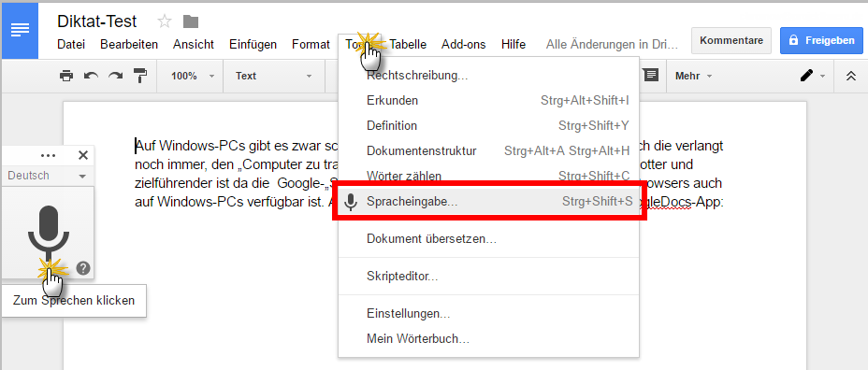The height and width of the screenshot is (370, 868).
Task: Open the Bearbeiten menu
Action: click(x=129, y=45)
